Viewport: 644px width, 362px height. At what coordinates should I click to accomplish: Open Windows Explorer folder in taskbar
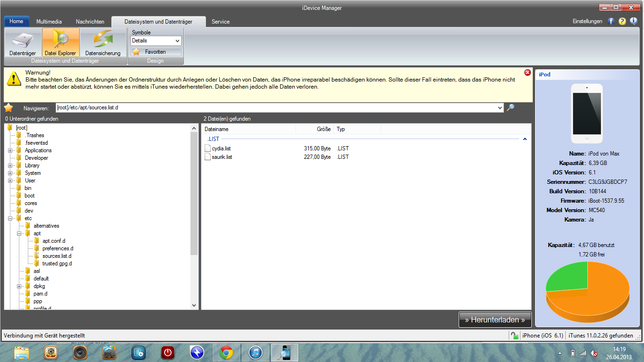pos(22,353)
